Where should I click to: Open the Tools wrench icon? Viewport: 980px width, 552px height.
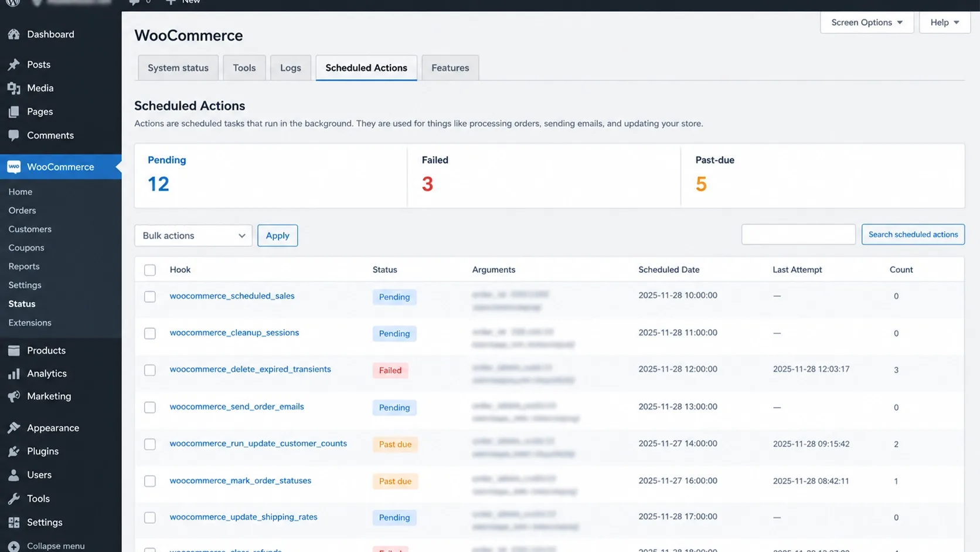pyautogui.click(x=13, y=499)
